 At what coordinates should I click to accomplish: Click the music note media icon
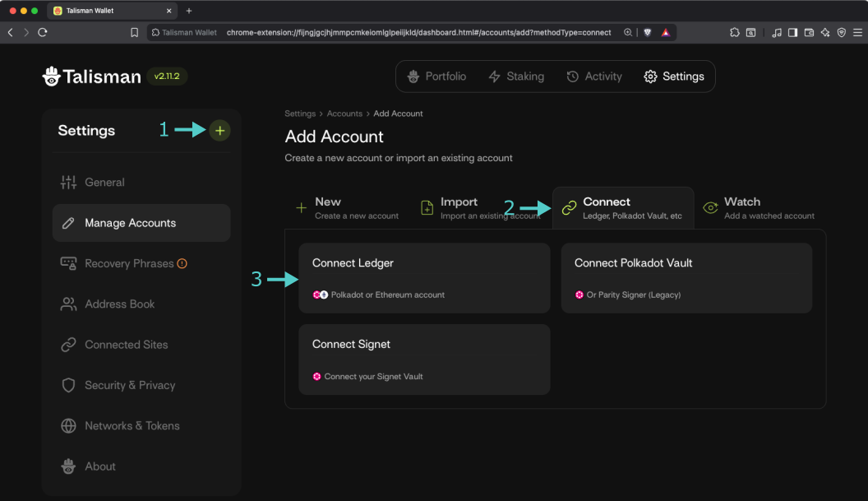click(x=777, y=33)
